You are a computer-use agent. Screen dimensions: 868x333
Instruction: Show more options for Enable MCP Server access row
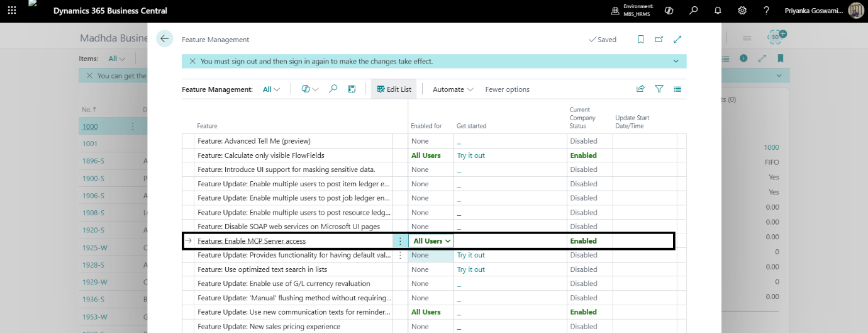400,241
